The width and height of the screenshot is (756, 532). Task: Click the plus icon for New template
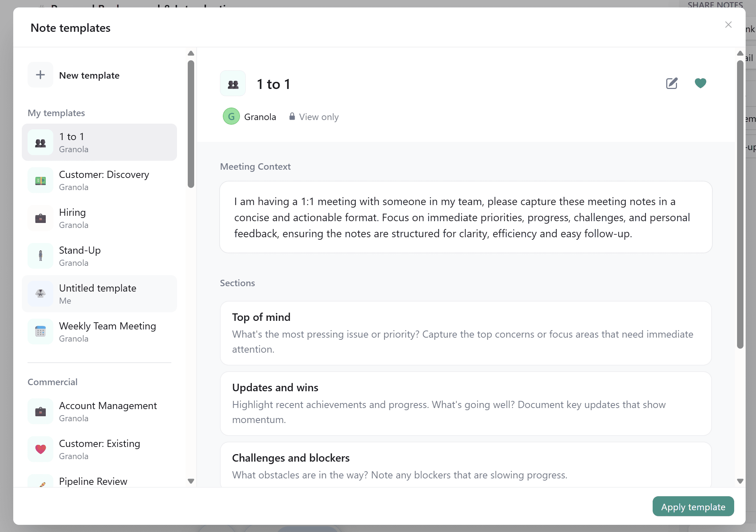[40, 75]
